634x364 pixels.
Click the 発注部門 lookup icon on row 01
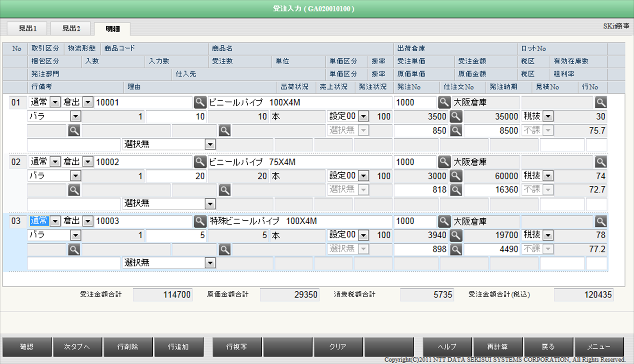(74, 130)
